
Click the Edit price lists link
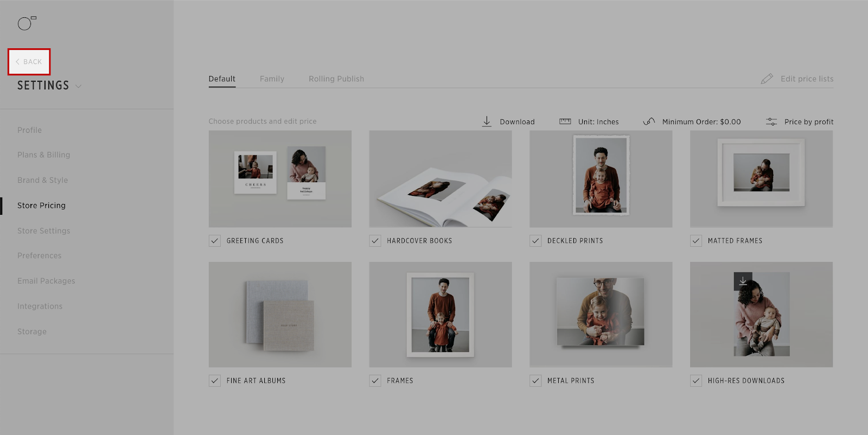(807, 79)
